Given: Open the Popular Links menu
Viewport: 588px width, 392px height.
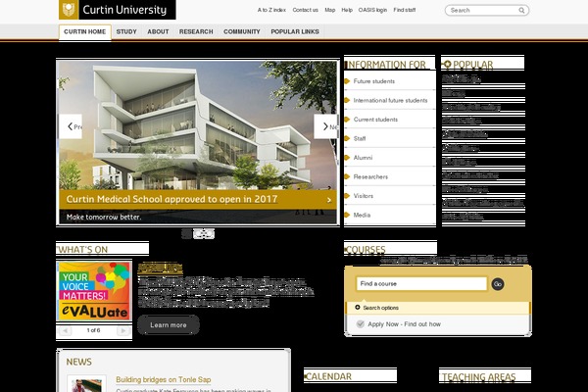Looking at the screenshot, I should tap(295, 32).
